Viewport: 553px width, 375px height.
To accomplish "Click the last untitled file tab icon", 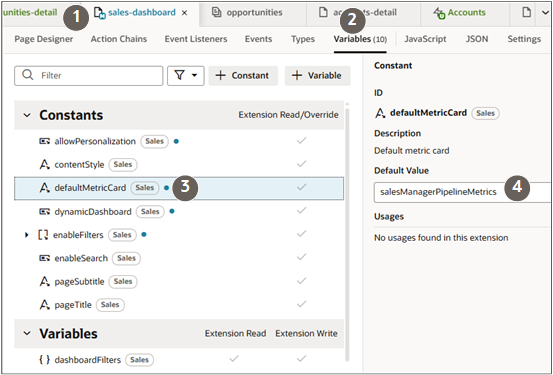I will 527,13.
